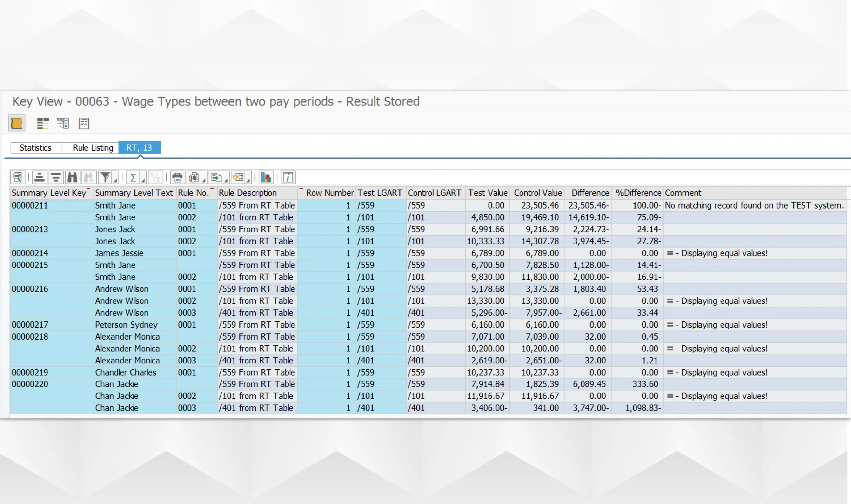Click the %Difference column header
The width and height of the screenshot is (851, 504).
638,193
